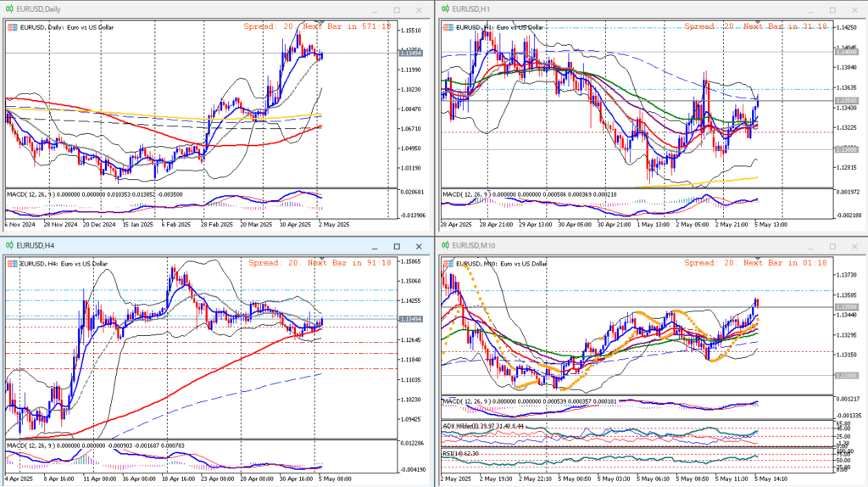Select the EURUSD,M10 window title
868x487 pixels.
(x=474, y=245)
